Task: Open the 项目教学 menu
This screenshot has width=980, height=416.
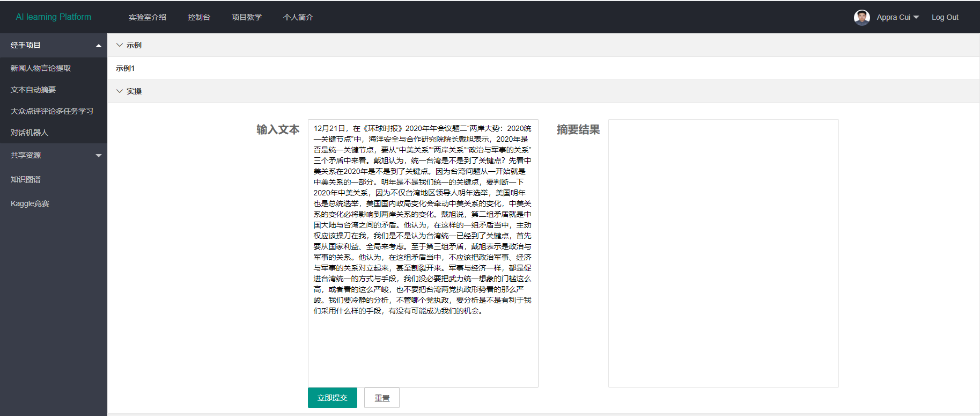Action: (x=247, y=17)
